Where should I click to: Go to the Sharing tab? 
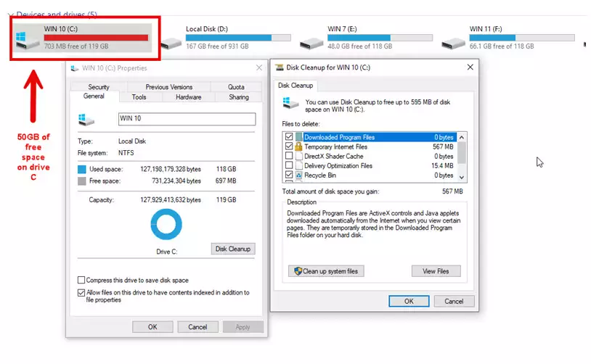coord(239,97)
